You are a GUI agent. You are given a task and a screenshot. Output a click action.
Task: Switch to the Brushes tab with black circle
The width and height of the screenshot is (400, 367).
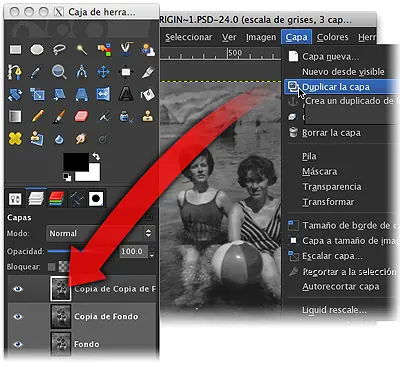pyautogui.click(x=96, y=199)
